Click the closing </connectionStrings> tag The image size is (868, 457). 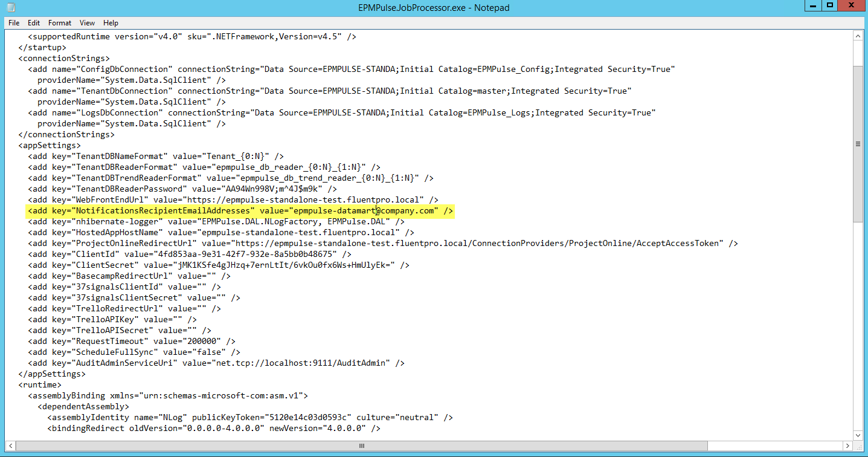pyautogui.click(x=66, y=134)
